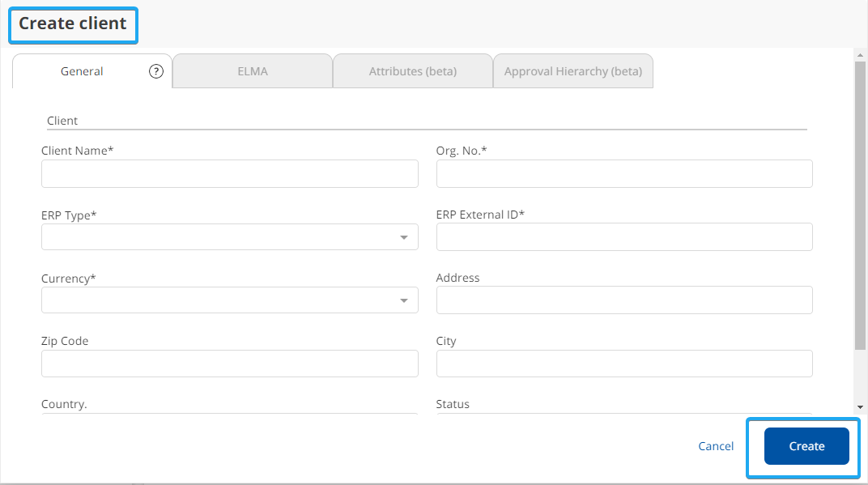Select the Address input box
The height and width of the screenshot is (485, 868).
623,300
